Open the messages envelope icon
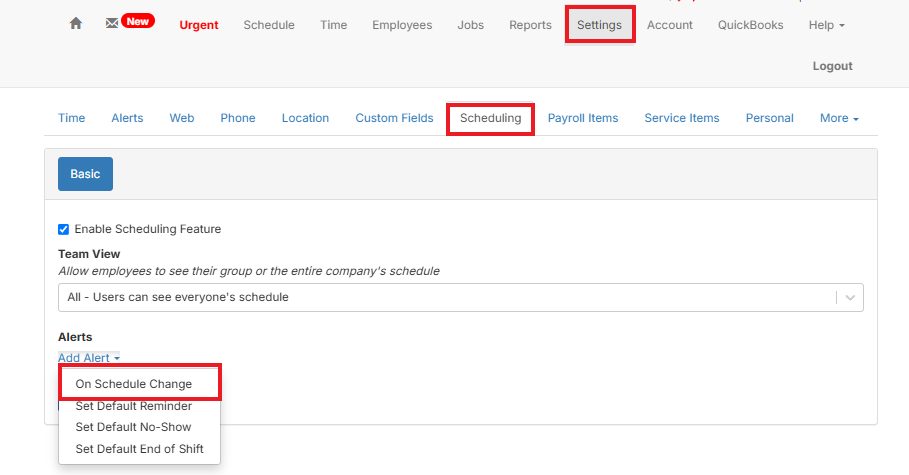This screenshot has width=909, height=475. (x=112, y=24)
